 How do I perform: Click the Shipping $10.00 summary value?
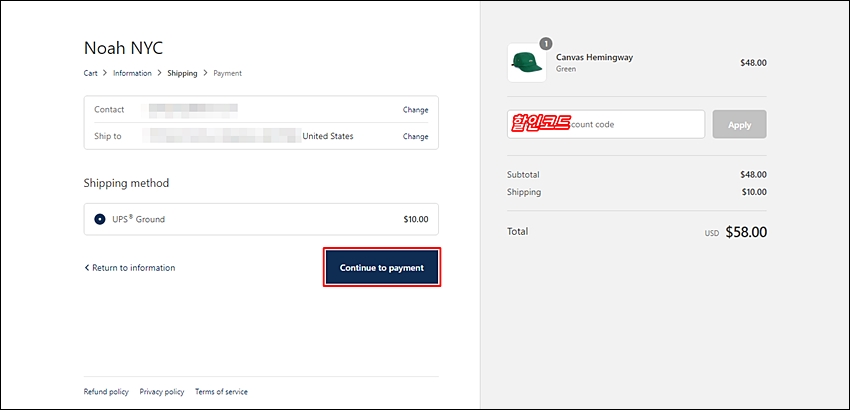pyautogui.click(x=754, y=192)
